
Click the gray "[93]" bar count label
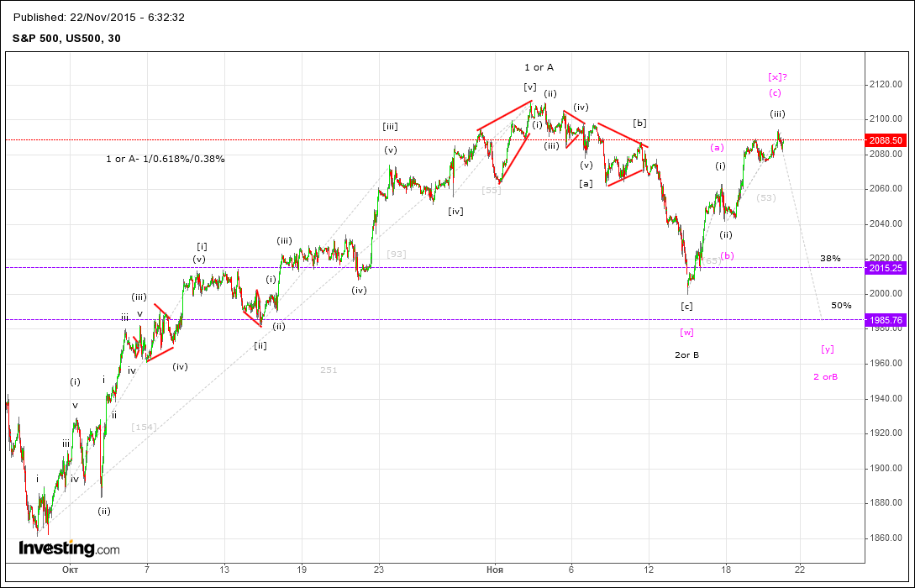[x=397, y=254]
